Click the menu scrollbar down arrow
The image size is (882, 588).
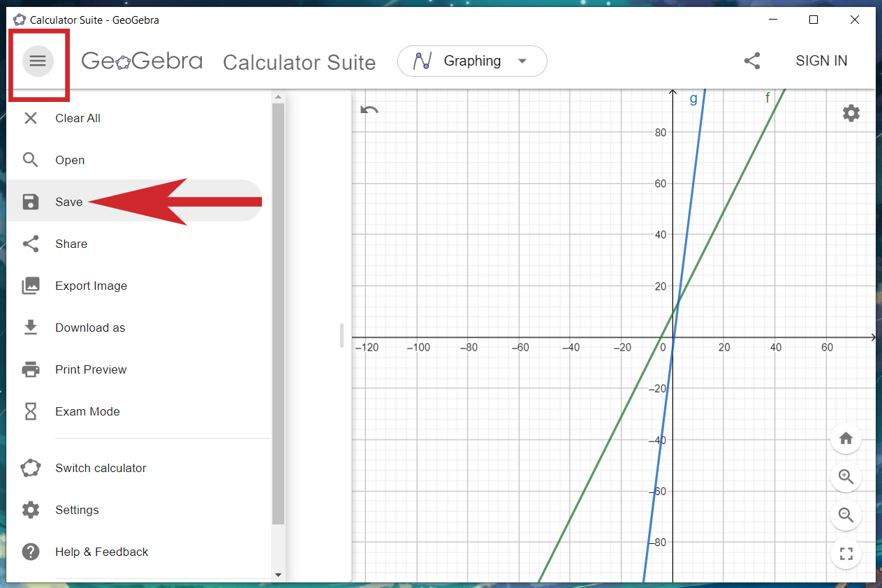point(278,575)
